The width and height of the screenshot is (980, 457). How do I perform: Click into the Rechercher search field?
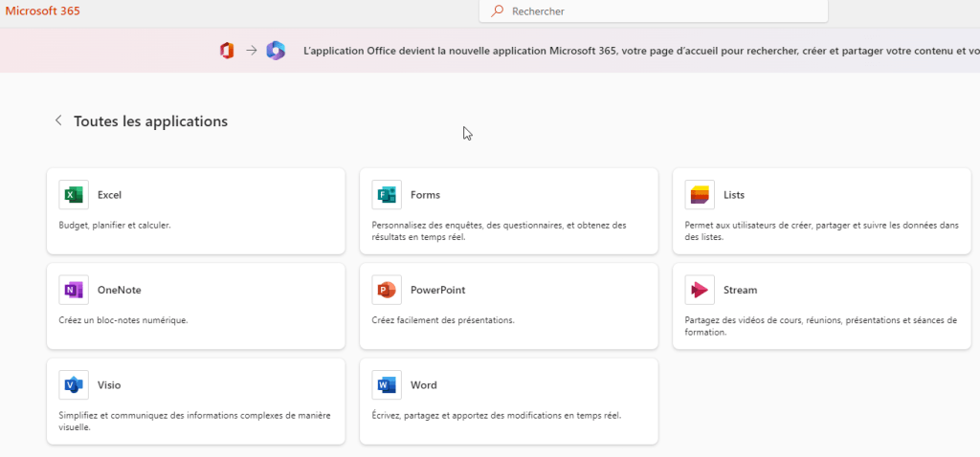(660, 11)
